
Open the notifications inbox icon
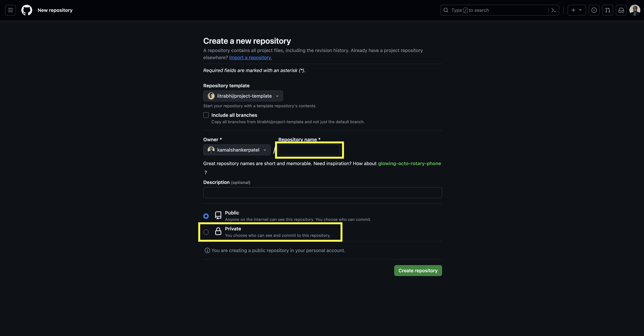[x=621, y=10]
